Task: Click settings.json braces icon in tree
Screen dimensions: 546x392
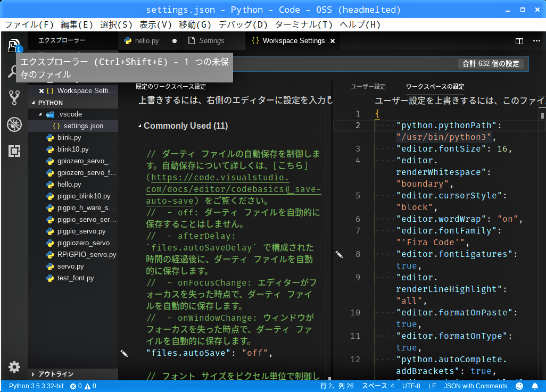Action: click(x=56, y=126)
